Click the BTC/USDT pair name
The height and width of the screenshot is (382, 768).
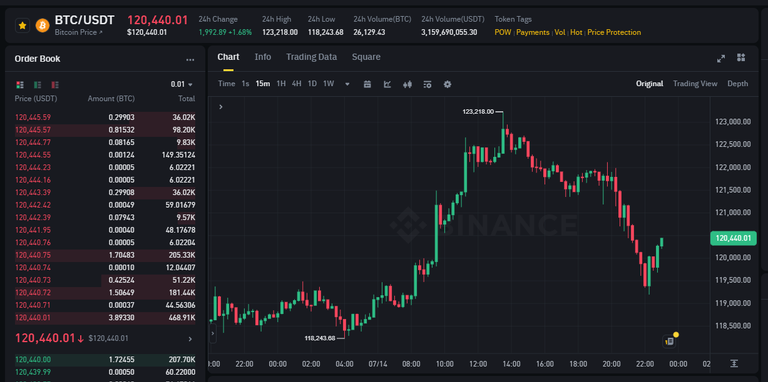tap(84, 20)
